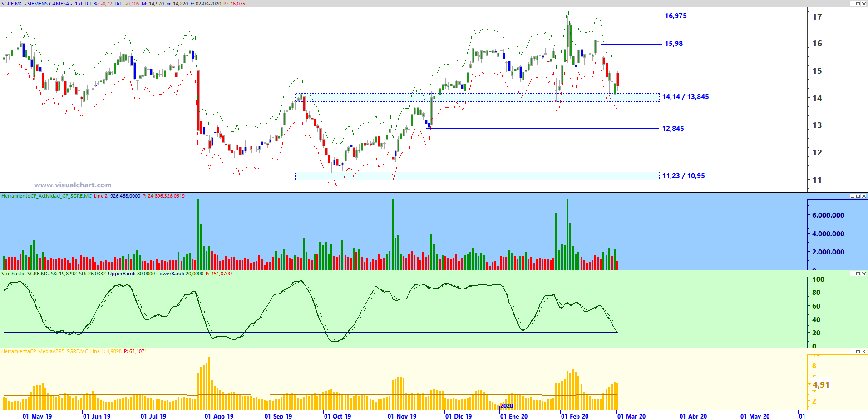868x419 pixels.
Task: Click the 01-Jul-19 date on the time axis
Action: 153,416
